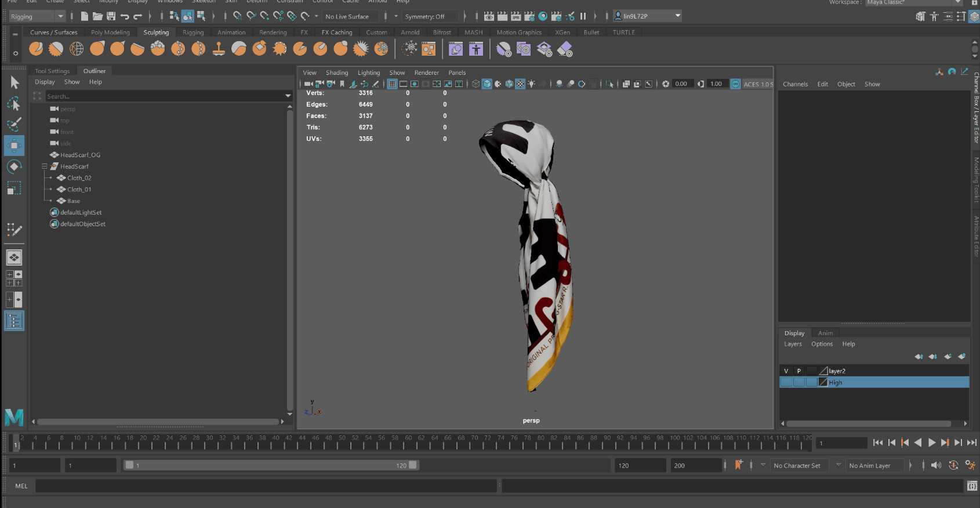Select the Sculpt tool on the Sculpting shelf
This screenshot has width=980, height=508.
(36, 49)
